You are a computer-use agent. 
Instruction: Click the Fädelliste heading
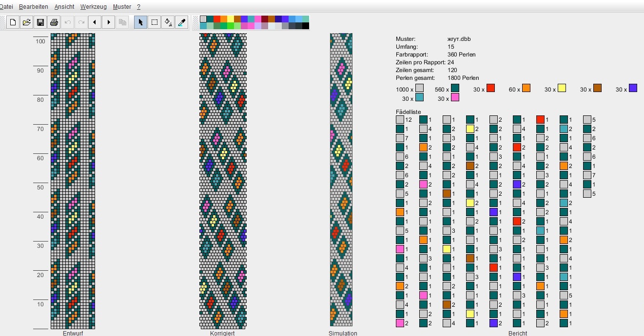click(x=408, y=112)
